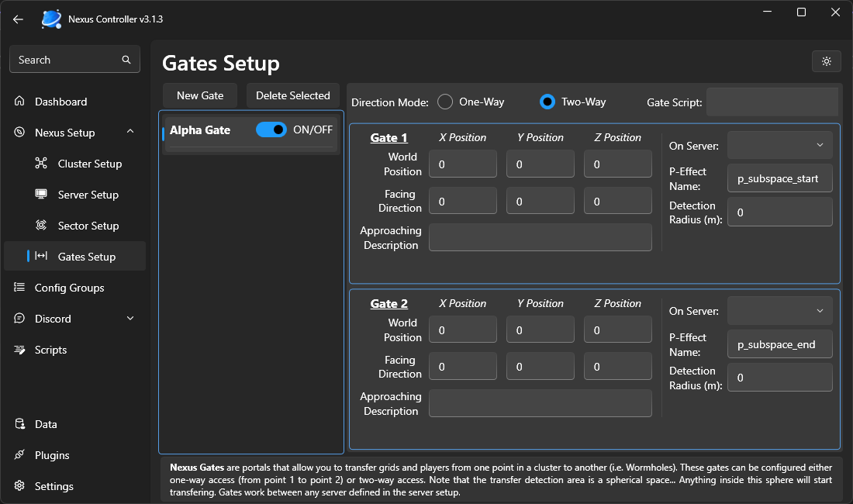
Task: Click the search magnifier icon
Action: click(x=126, y=60)
